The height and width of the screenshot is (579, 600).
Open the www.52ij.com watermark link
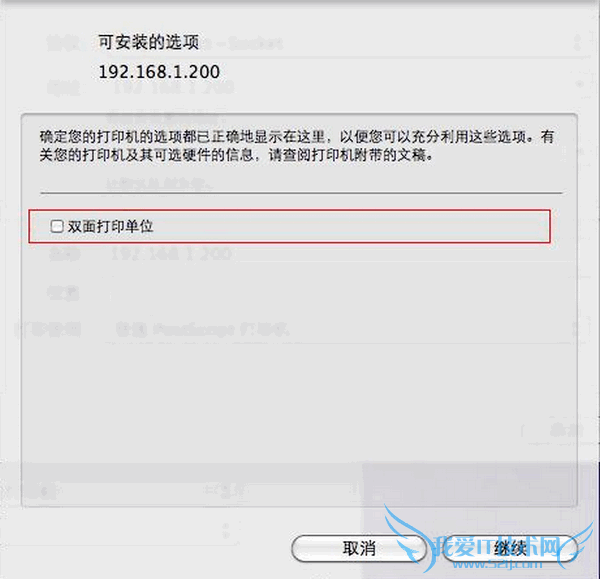tap(492, 564)
